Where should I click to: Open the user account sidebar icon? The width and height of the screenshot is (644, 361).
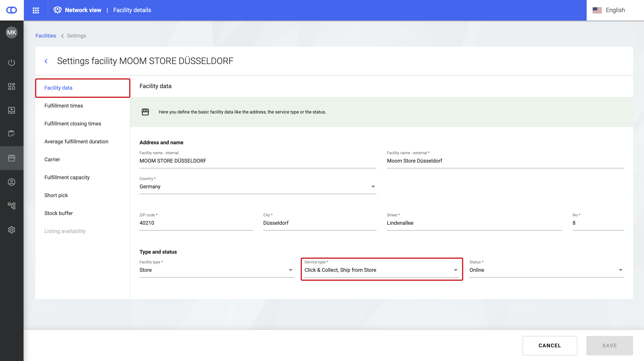click(x=12, y=182)
